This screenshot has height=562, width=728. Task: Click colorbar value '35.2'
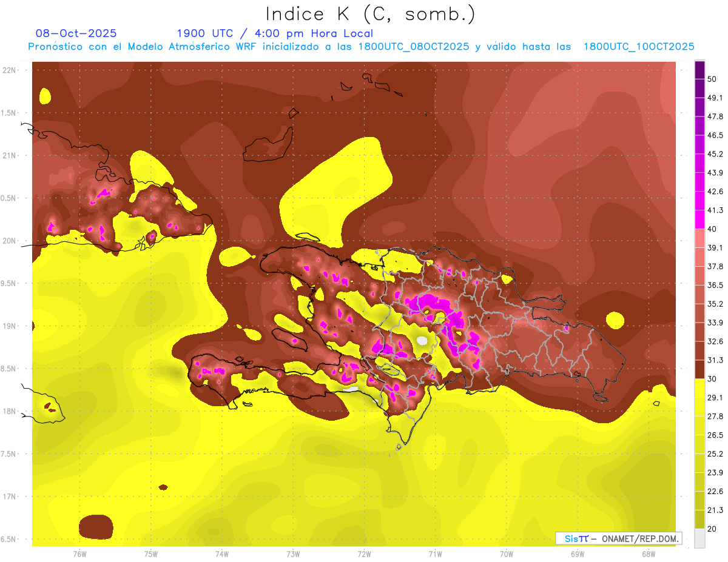point(716,304)
